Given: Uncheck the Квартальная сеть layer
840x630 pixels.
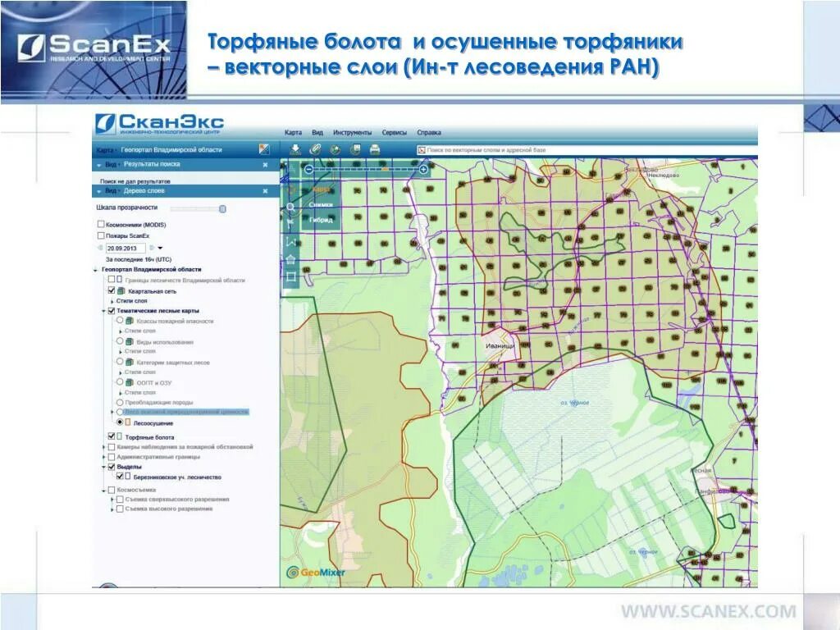Looking at the screenshot, I should [x=112, y=290].
